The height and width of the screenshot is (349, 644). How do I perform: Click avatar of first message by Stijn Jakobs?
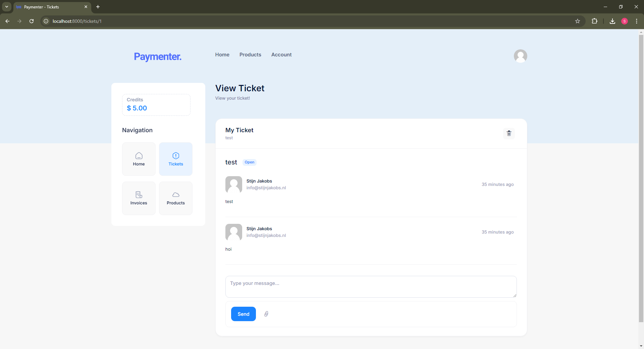click(x=234, y=185)
